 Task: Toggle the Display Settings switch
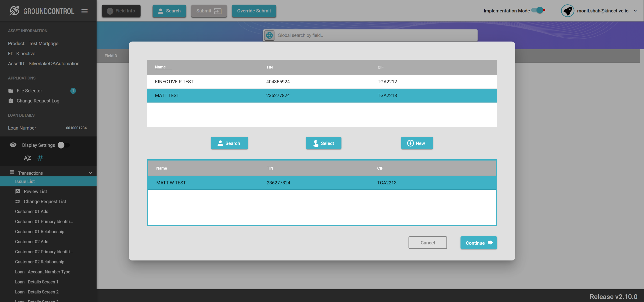pyautogui.click(x=63, y=145)
